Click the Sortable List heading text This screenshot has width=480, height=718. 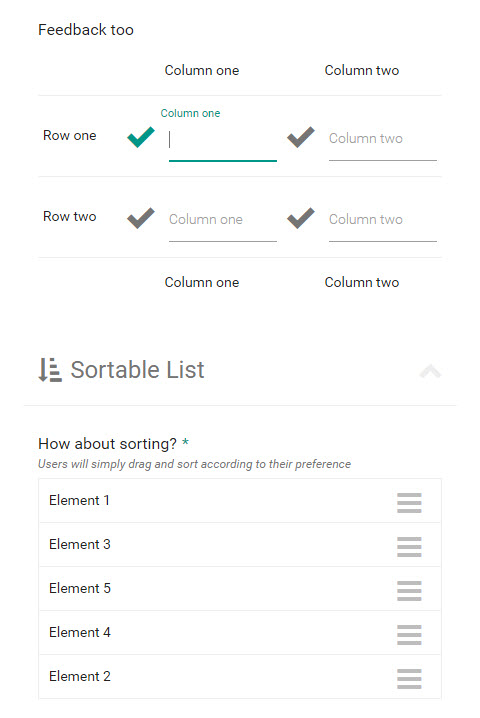coord(137,370)
